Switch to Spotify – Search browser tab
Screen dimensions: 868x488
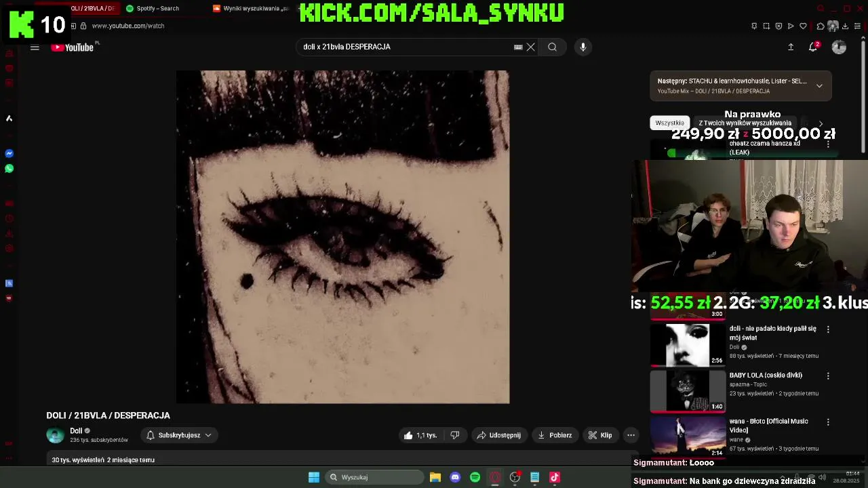click(x=158, y=8)
